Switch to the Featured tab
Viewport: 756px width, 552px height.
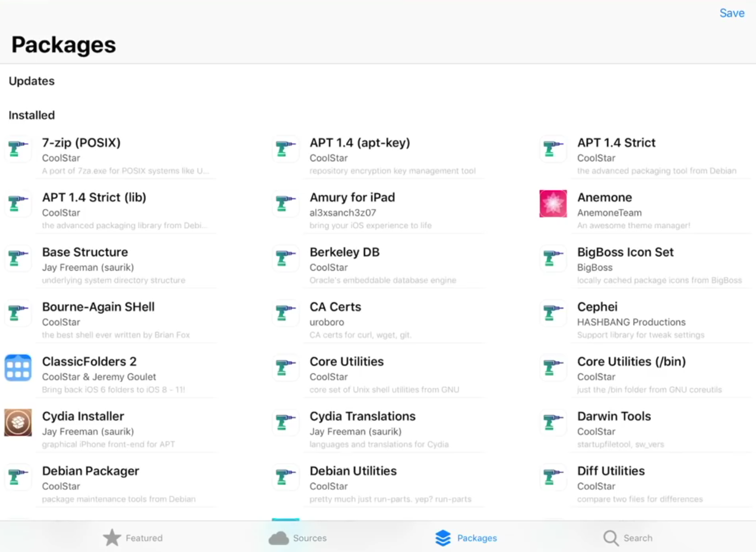pyautogui.click(x=132, y=538)
